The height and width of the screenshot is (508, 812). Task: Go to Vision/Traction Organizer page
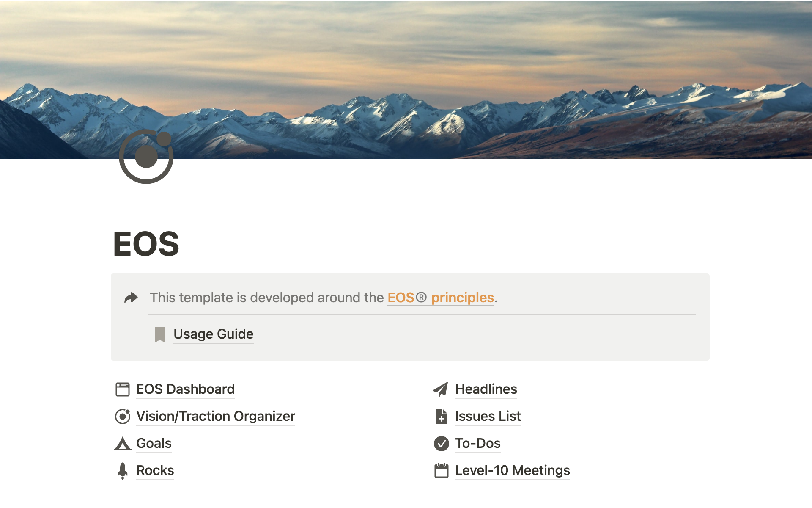(215, 416)
